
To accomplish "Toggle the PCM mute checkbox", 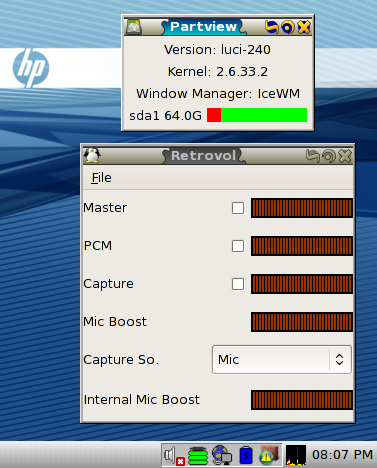I will pos(238,246).
